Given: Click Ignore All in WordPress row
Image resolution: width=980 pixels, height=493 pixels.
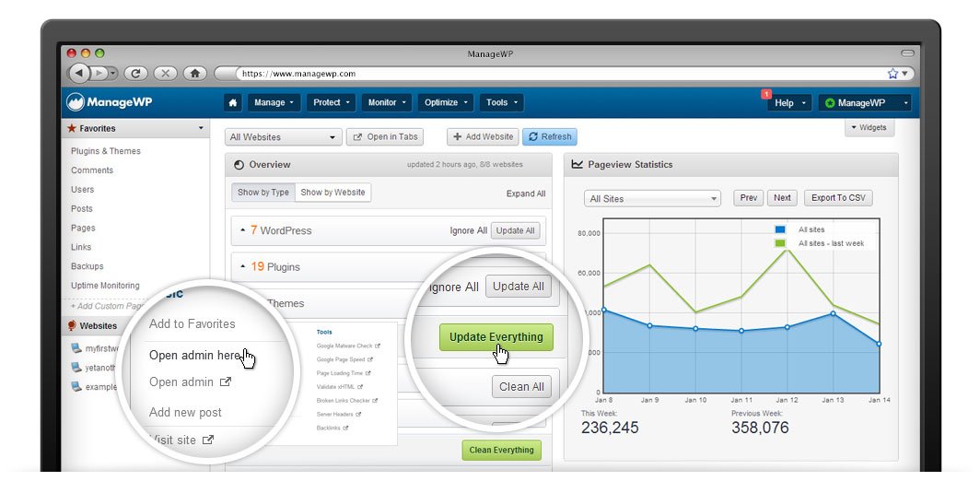Looking at the screenshot, I should click(x=468, y=230).
